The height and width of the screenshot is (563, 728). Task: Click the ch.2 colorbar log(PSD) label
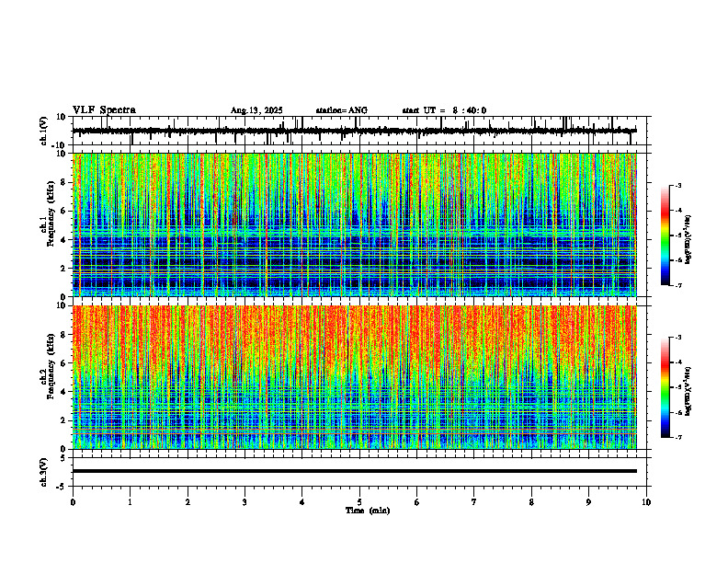tap(688, 391)
